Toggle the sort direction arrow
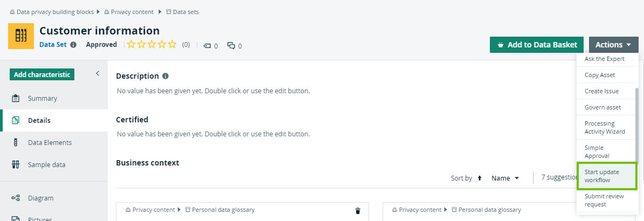644x221 pixels. coord(480,178)
